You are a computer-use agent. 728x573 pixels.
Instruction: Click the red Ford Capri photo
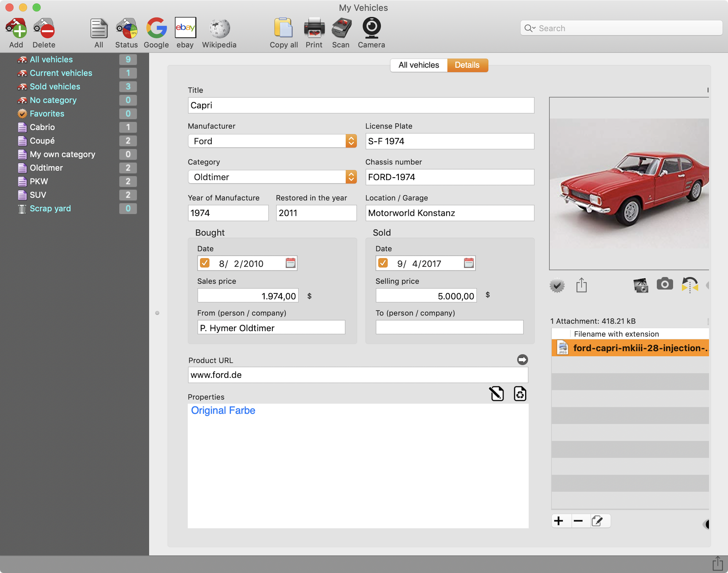[629, 184]
